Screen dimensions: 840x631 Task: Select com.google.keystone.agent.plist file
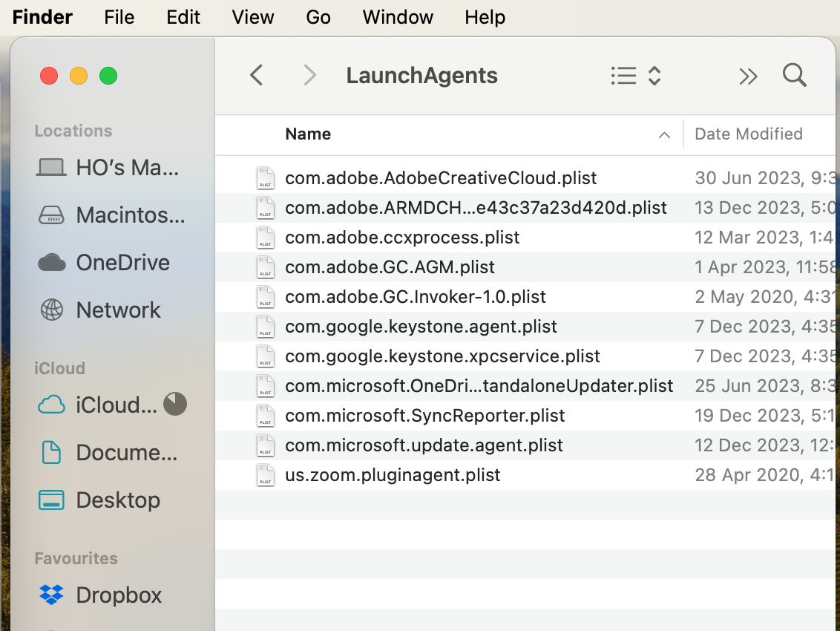tap(421, 327)
